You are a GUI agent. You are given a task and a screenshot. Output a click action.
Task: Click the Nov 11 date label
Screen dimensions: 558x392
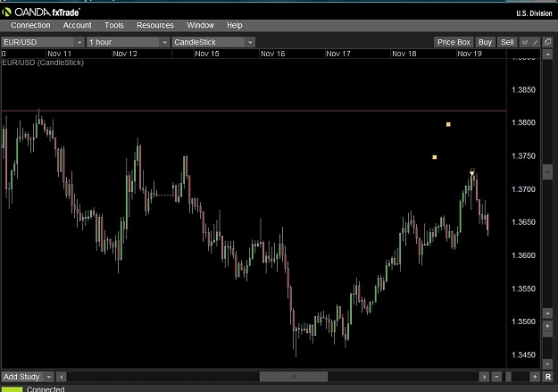60,54
